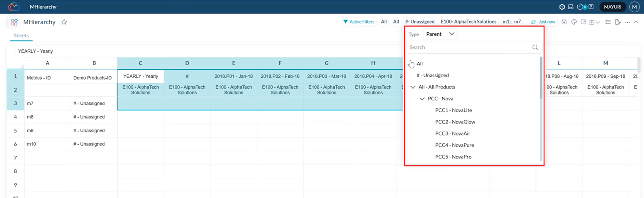Collapse the PCC - Nova tree node
This screenshot has width=644, height=198.
[x=422, y=99]
